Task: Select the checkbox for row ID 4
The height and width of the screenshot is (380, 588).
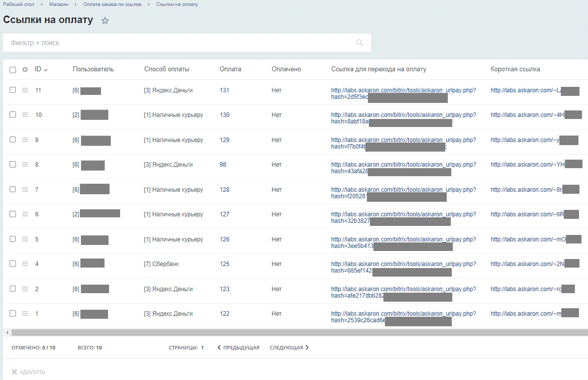Action: (13, 264)
